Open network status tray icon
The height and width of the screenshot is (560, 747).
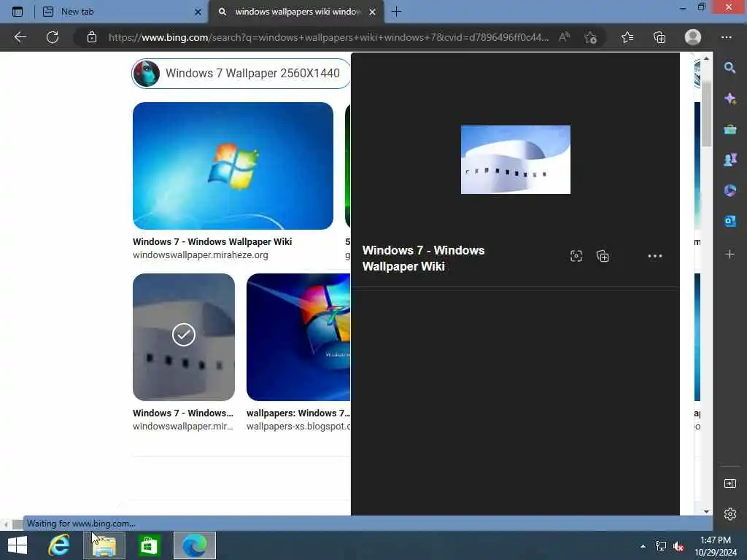660,546
